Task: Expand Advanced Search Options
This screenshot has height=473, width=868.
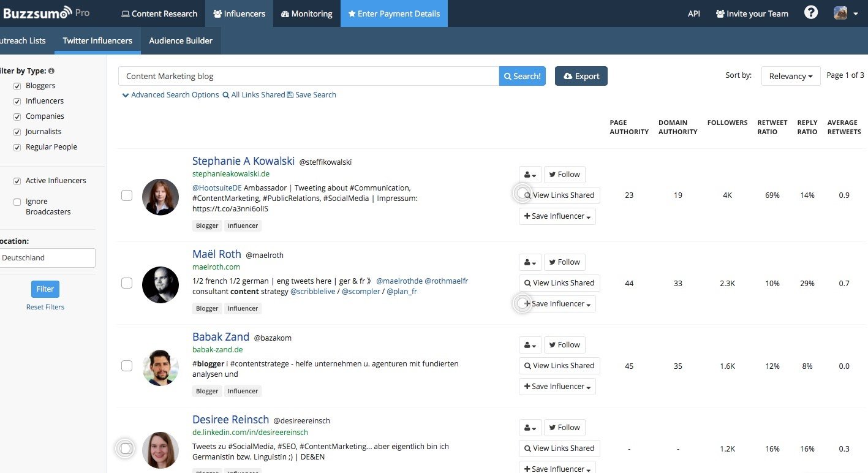Action: click(x=170, y=95)
